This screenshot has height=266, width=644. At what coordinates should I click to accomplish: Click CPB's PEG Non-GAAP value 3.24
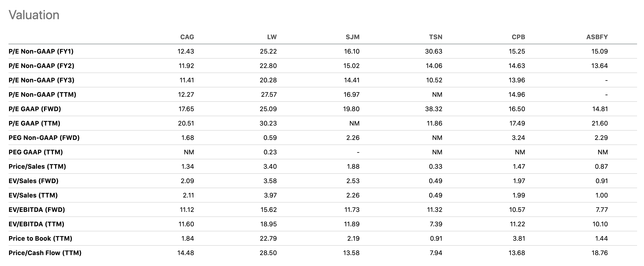(x=519, y=138)
